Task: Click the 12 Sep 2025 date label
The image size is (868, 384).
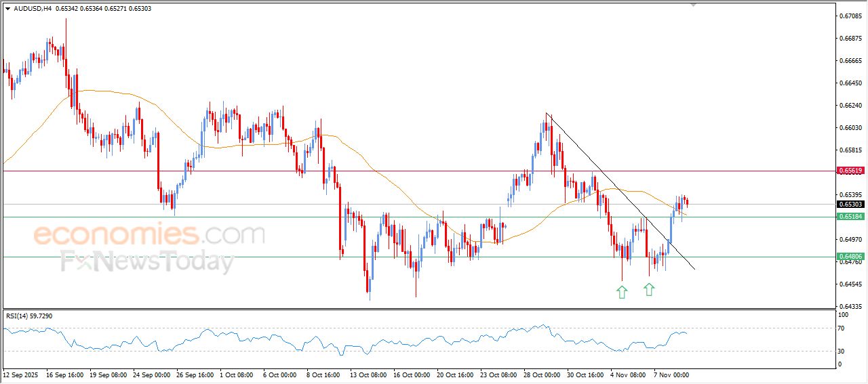Action: [20, 375]
